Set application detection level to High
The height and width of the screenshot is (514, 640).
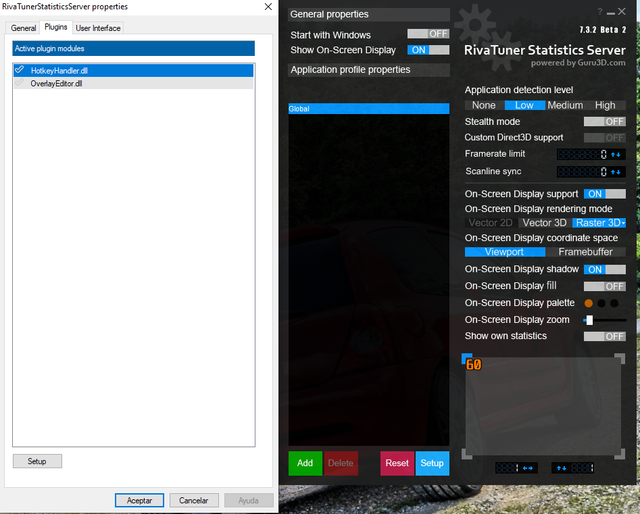605,105
